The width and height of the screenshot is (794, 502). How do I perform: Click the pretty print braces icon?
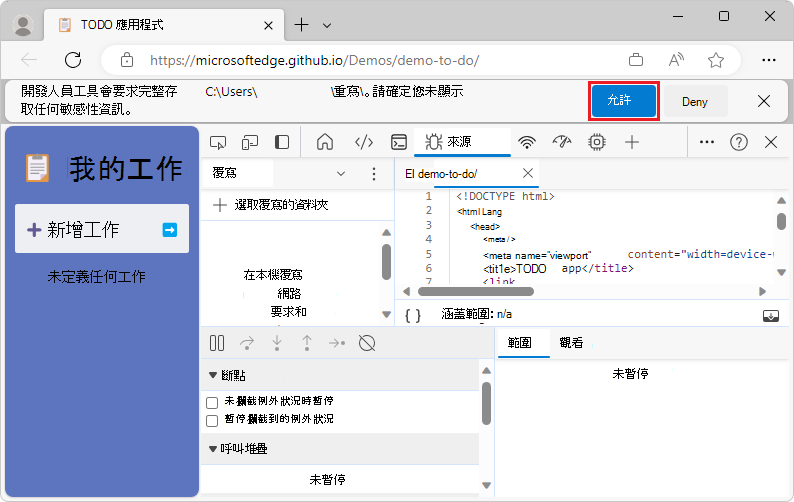(413, 316)
